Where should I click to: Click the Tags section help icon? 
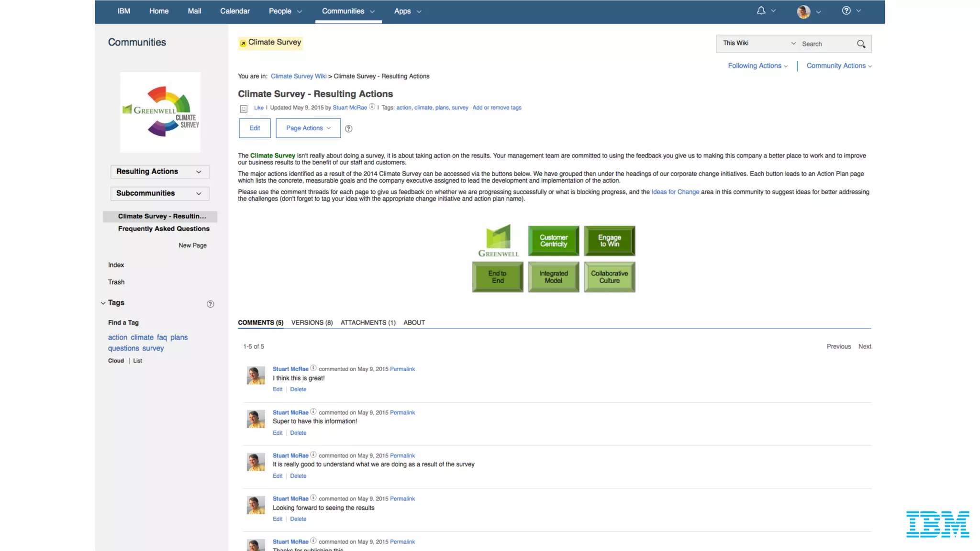coord(210,304)
